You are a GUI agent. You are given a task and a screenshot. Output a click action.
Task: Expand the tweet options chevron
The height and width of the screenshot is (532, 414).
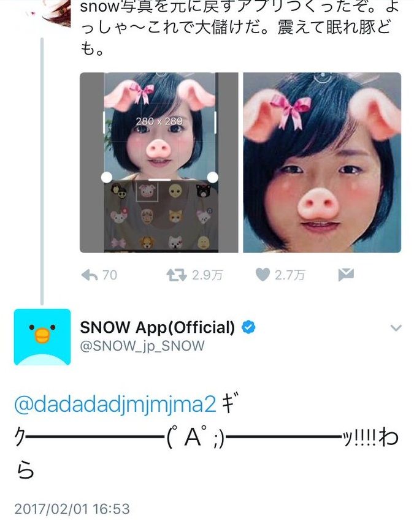396,328
